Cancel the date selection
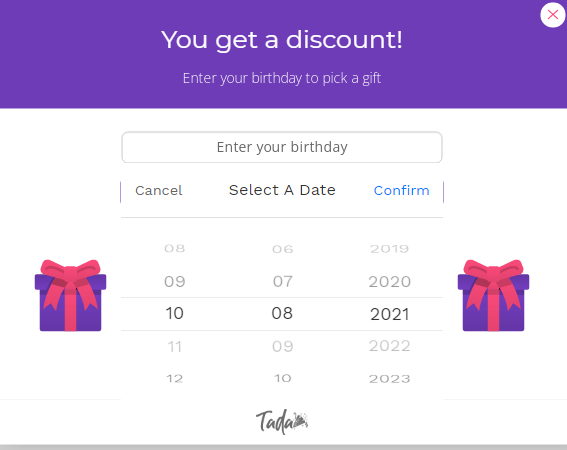 (x=158, y=191)
